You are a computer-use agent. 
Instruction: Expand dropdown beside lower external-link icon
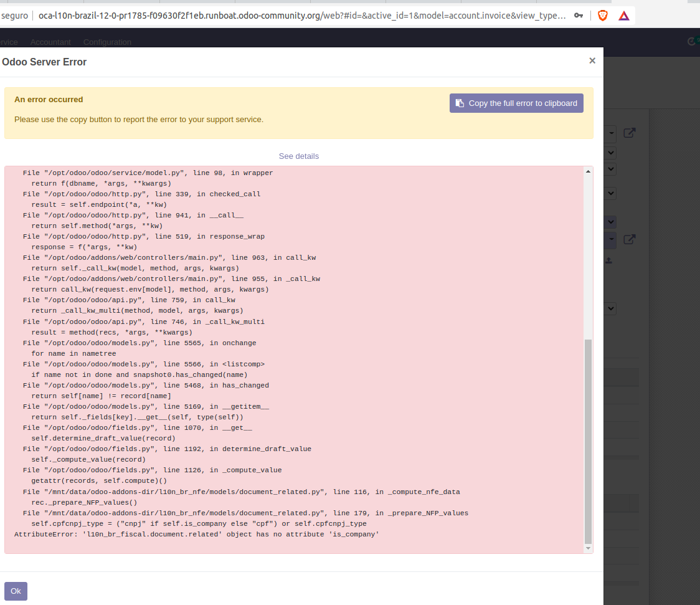click(611, 239)
